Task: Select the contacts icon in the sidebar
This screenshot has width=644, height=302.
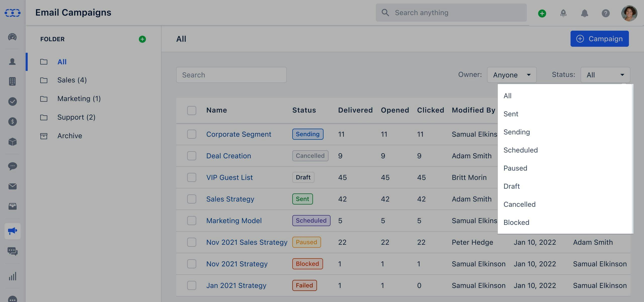Action: coord(12,62)
